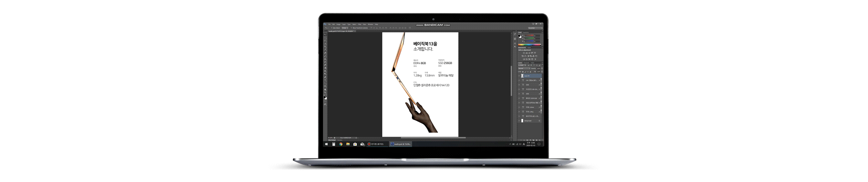
Task: Open the Timeline tab
Action: pyautogui.click(x=340, y=140)
